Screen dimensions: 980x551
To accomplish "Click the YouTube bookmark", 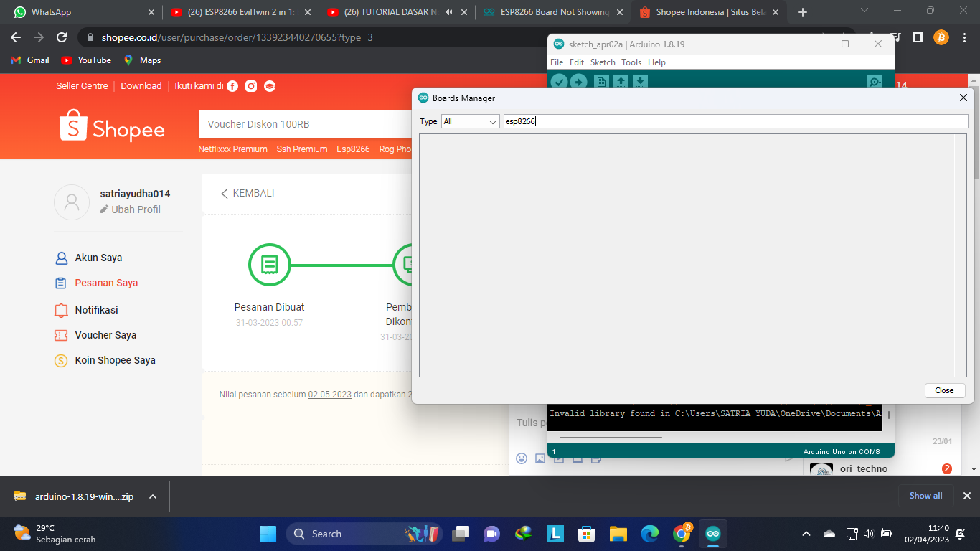I will pyautogui.click(x=86, y=60).
